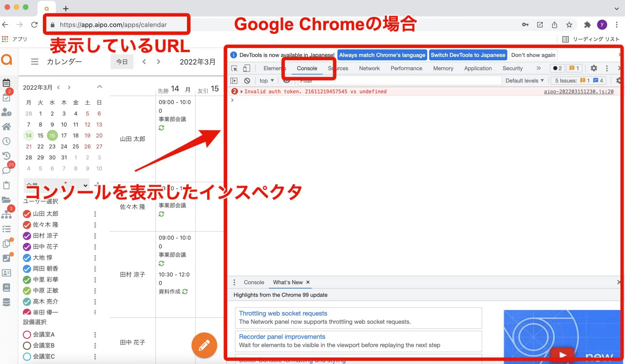
Task: Switch to the Network tab
Action: click(x=369, y=68)
